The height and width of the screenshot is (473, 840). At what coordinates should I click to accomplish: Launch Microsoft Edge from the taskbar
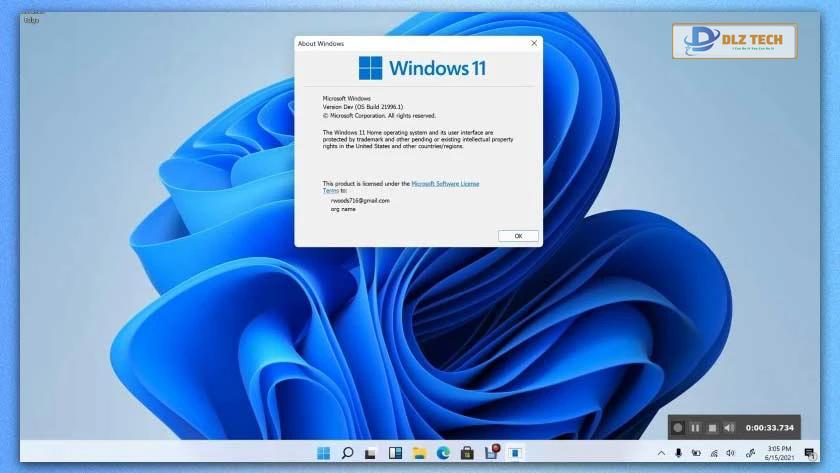[443, 453]
